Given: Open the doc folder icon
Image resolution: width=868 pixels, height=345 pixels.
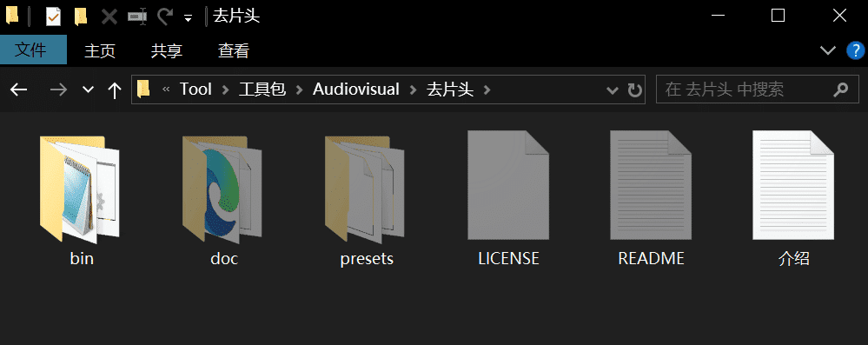Looking at the screenshot, I should pyautogui.click(x=222, y=189).
